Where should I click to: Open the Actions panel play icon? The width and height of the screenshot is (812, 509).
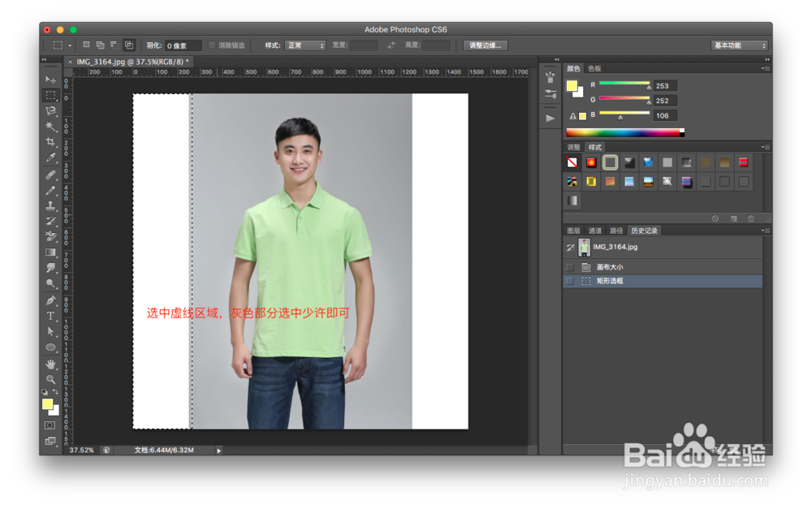click(x=550, y=118)
